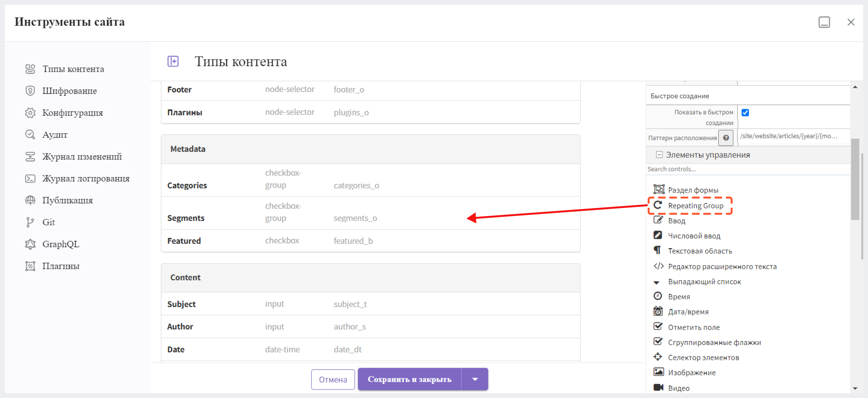Image resolution: width=868 pixels, height=398 pixels.
Task: Click the Текстовая область control label
Action: 700,251
